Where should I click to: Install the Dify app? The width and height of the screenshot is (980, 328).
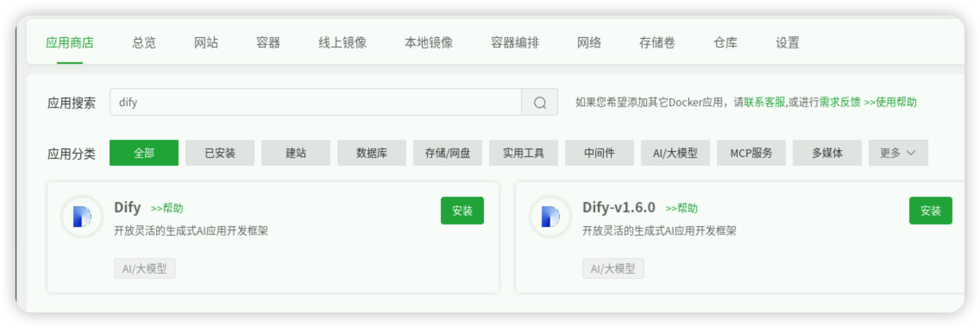coord(462,211)
